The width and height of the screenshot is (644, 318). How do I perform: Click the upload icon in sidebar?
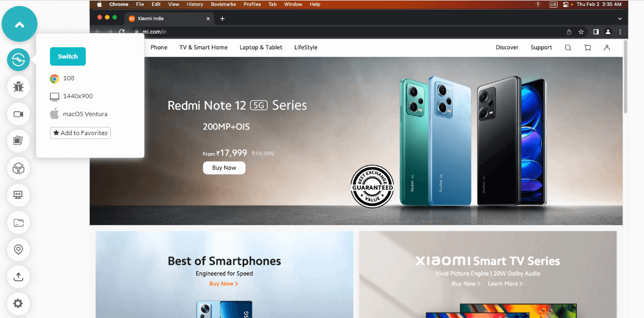pyautogui.click(x=18, y=277)
